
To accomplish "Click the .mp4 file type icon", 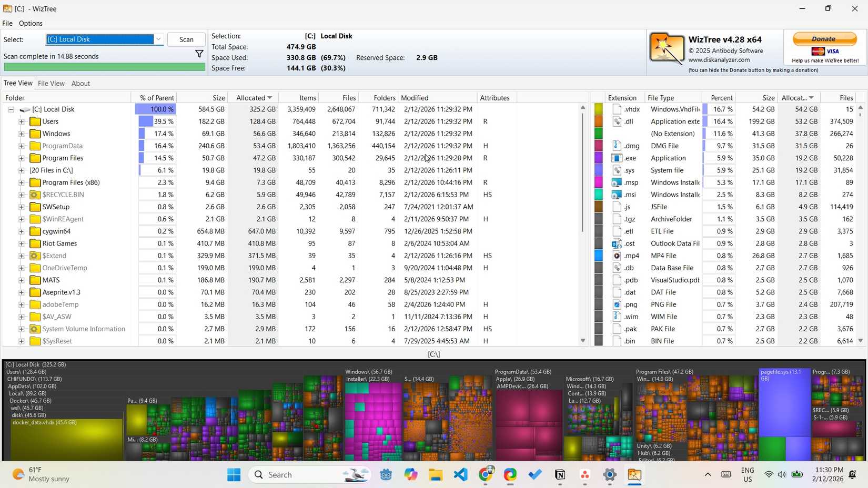I will coord(617,256).
